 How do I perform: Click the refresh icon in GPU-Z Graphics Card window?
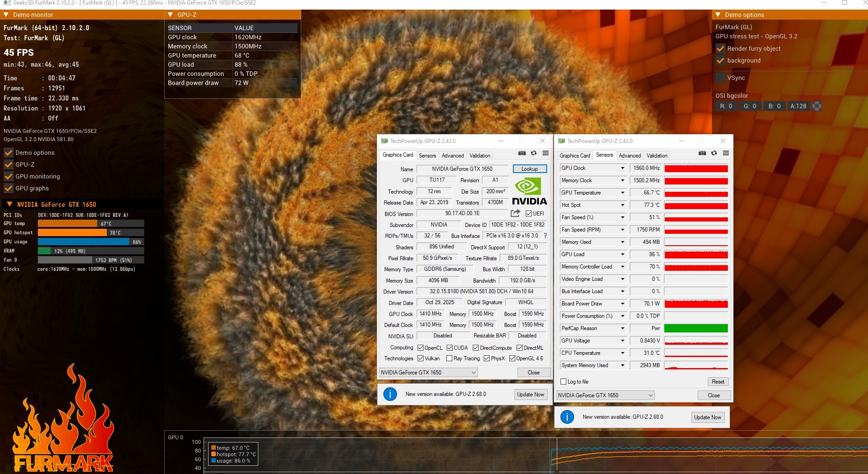coord(533,153)
